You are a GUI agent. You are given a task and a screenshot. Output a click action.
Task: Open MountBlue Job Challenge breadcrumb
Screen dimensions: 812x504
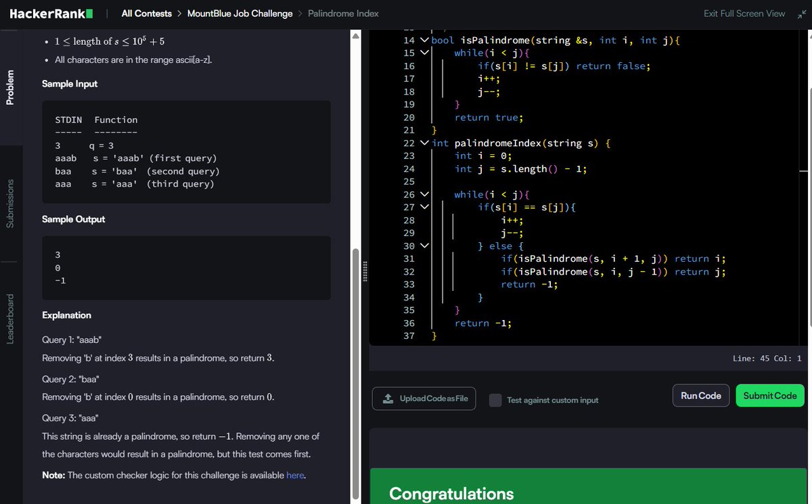[x=240, y=14]
